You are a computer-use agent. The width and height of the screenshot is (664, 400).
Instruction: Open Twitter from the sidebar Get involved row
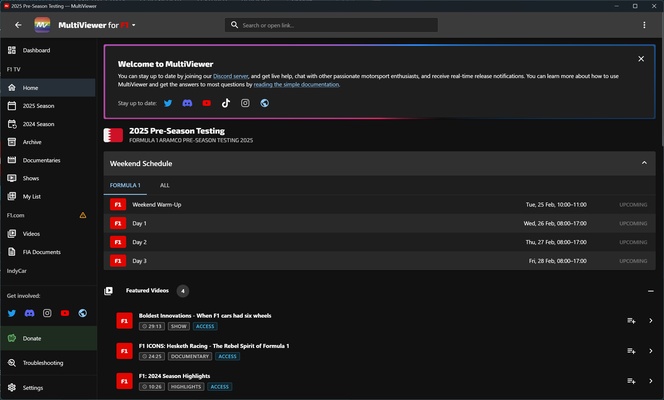coord(12,313)
